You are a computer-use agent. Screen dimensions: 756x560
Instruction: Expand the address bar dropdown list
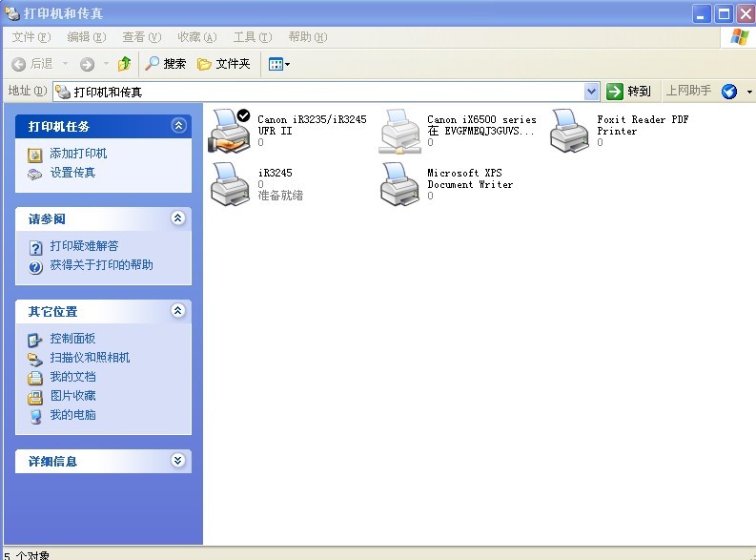click(592, 92)
